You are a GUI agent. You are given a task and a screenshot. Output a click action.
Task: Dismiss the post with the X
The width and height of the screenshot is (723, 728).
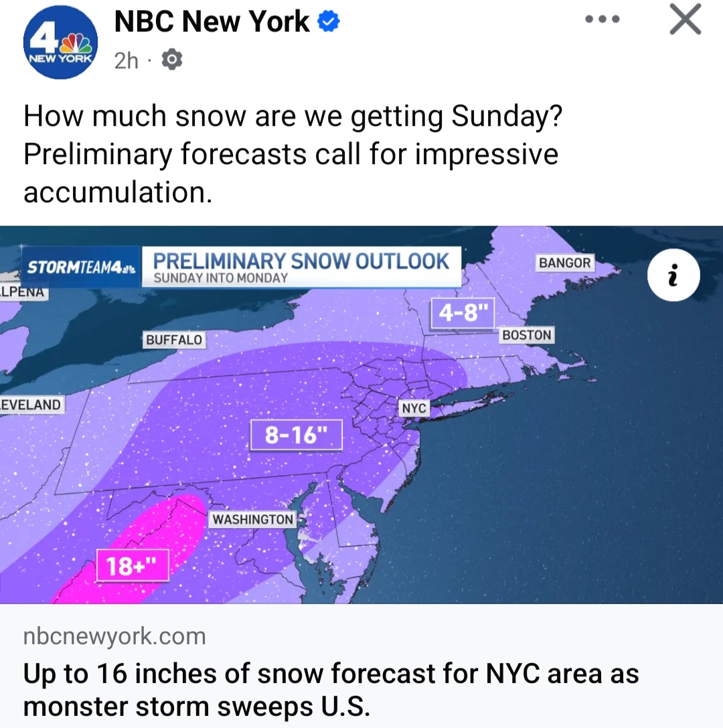(x=685, y=20)
